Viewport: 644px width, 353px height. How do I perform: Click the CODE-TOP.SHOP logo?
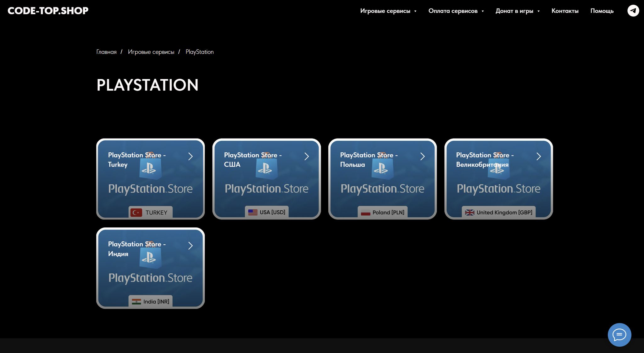tap(48, 11)
